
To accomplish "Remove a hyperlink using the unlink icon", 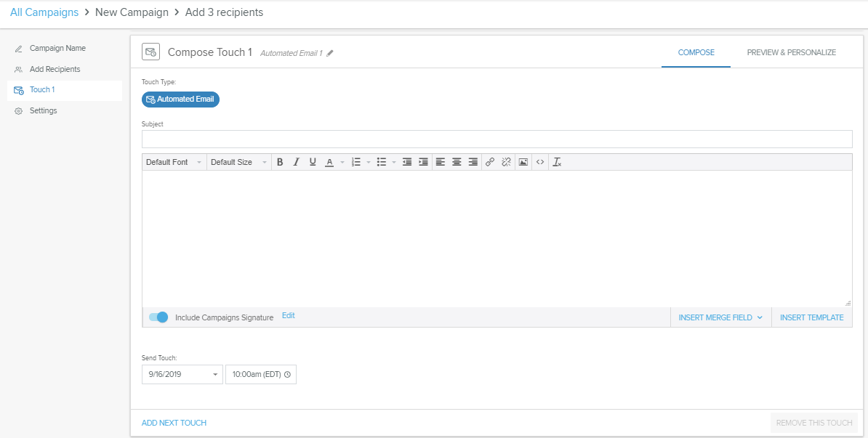I will 506,162.
